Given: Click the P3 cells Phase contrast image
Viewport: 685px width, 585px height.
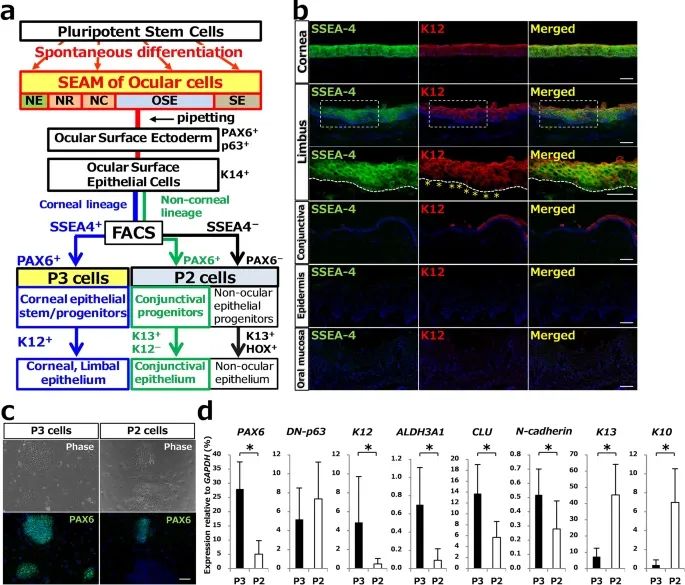Looking at the screenshot, I should point(54,472).
